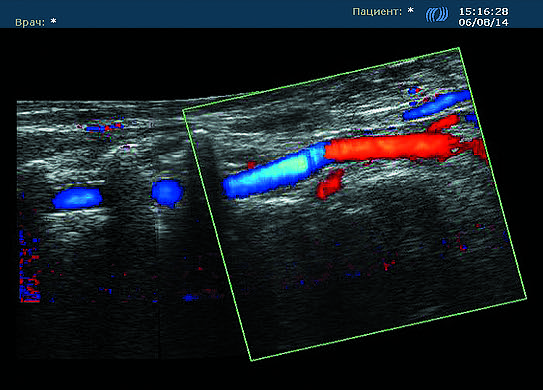Image resolution: width=543 pixels, height=390 pixels.
Task: Click the round blue vessel cross-section
Action: (167, 193)
